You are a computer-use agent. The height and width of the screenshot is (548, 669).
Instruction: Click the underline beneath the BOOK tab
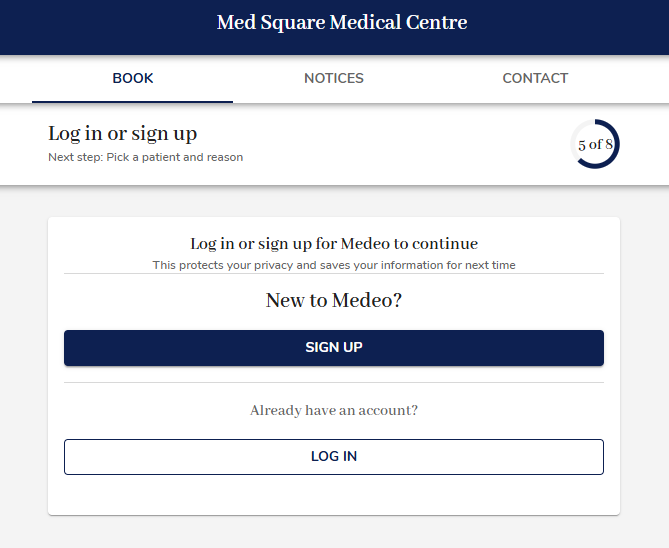pyautogui.click(x=133, y=101)
